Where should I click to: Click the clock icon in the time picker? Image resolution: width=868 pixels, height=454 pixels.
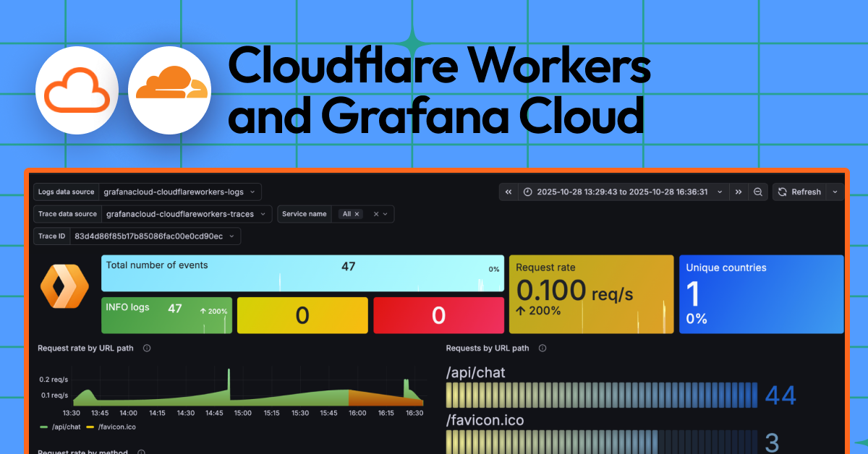528,192
